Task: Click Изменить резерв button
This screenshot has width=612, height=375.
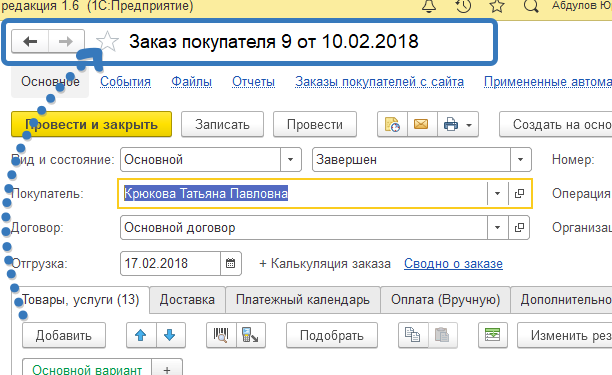Action: pyautogui.click(x=565, y=335)
